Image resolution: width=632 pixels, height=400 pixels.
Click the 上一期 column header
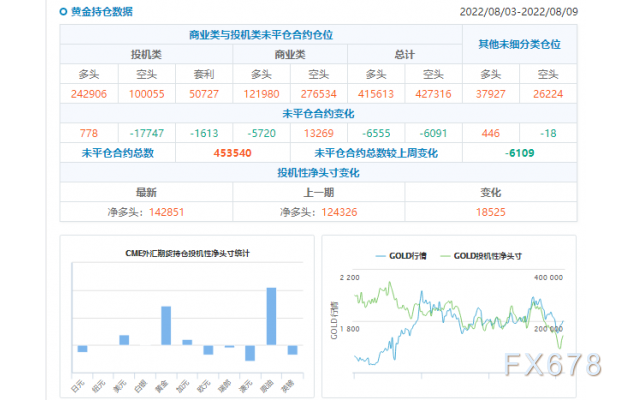point(318,192)
